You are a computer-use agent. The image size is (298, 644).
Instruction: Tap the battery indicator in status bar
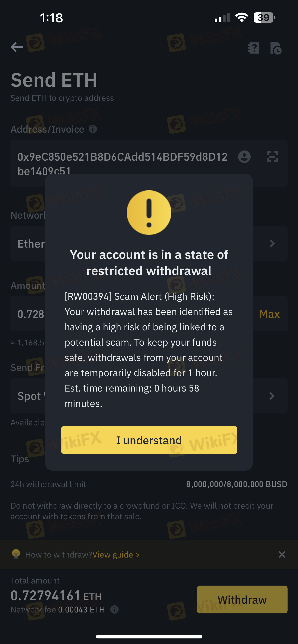pos(264,17)
